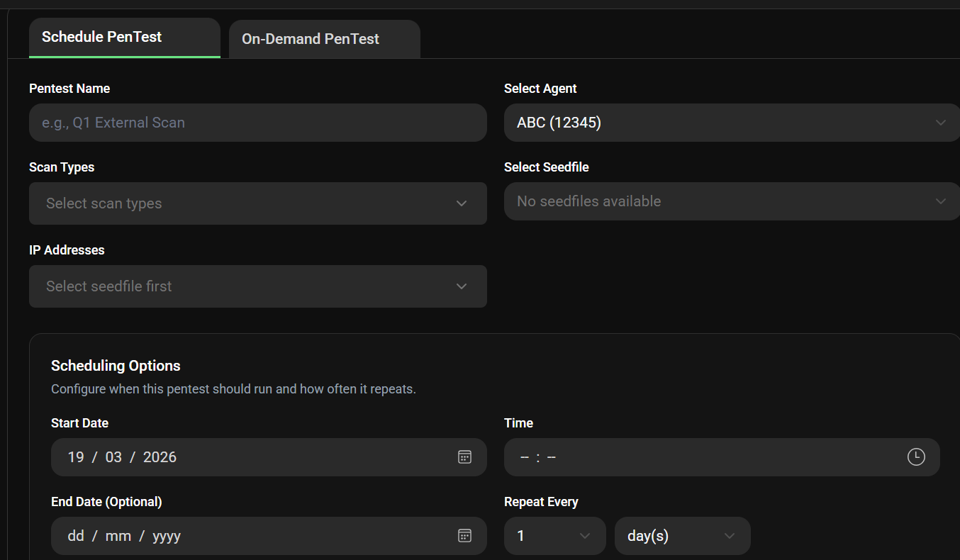Switch to the On-Demand PenTest tab
Image resolution: width=960 pixels, height=560 pixels.
[x=325, y=39]
